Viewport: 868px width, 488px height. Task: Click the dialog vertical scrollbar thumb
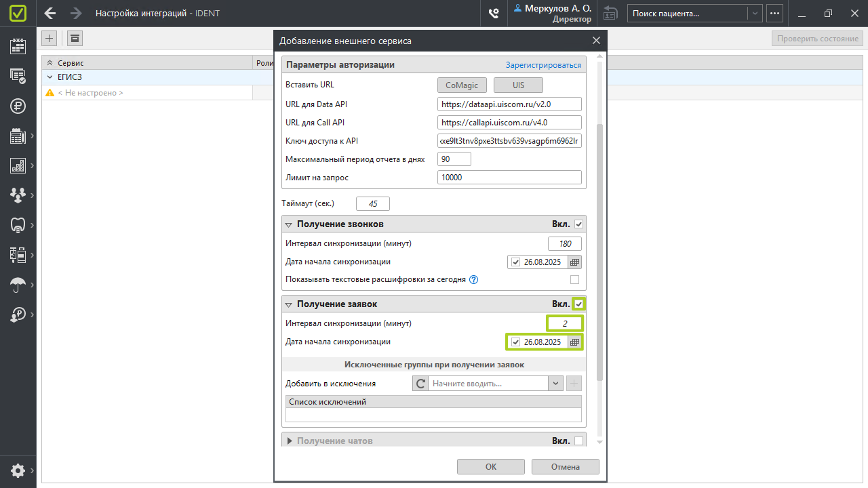click(599, 252)
